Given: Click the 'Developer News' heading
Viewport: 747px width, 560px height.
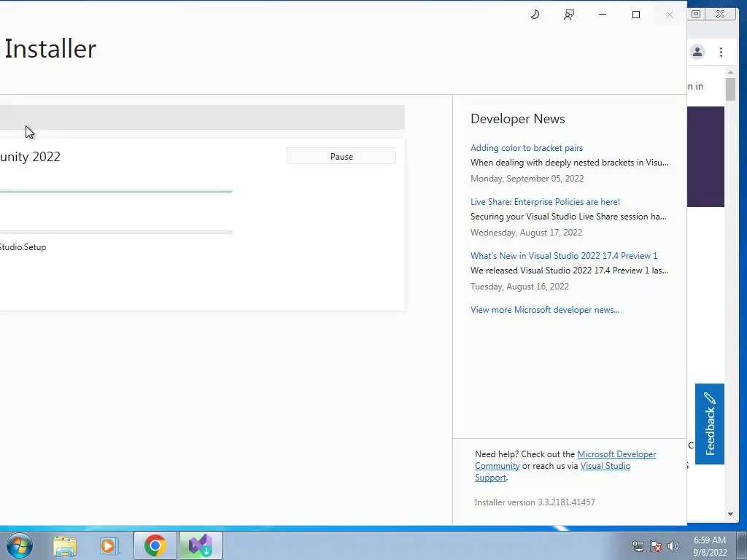Looking at the screenshot, I should click(517, 119).
